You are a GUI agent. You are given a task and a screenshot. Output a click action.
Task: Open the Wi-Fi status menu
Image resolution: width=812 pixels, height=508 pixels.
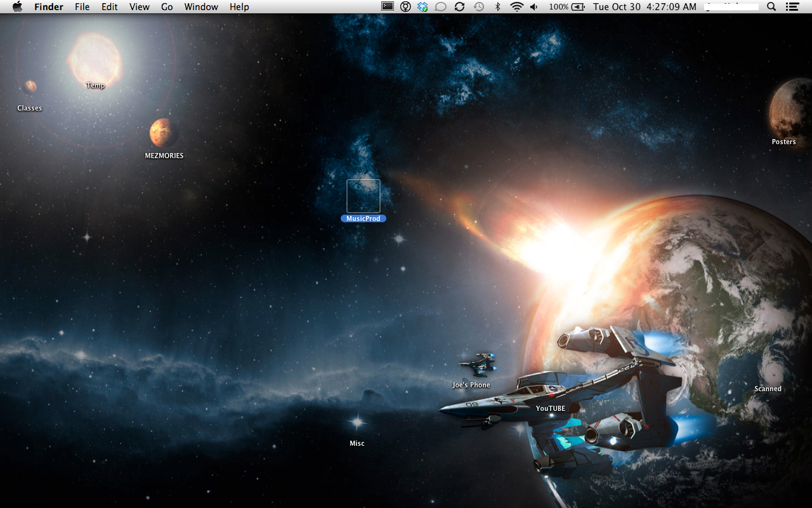(517, 6)
